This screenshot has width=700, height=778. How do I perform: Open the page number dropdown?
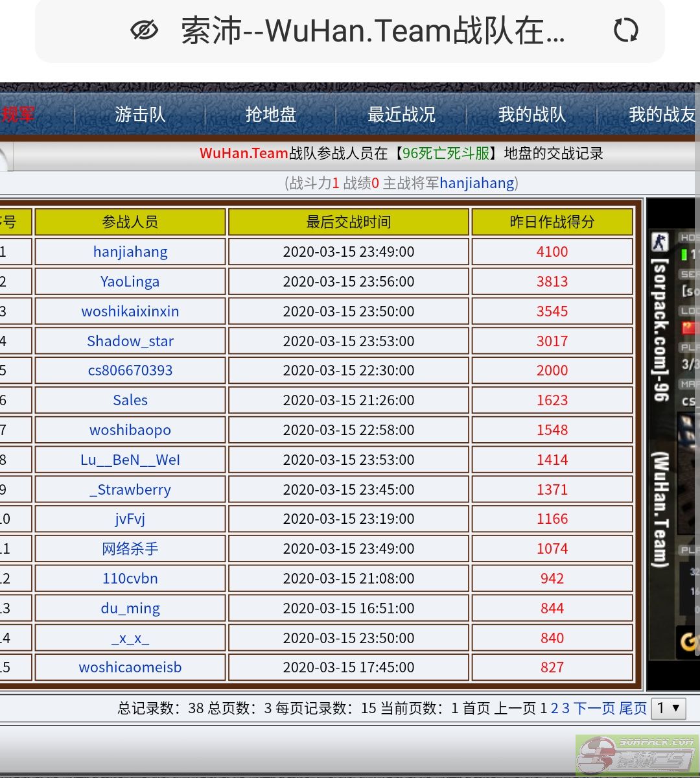668,708
